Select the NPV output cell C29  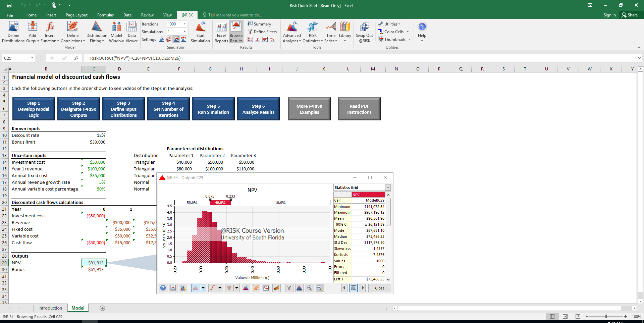coord(94,263)
